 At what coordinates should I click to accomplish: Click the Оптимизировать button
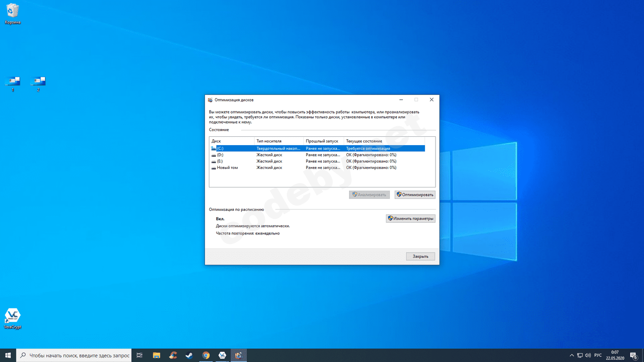click(415, 195)
